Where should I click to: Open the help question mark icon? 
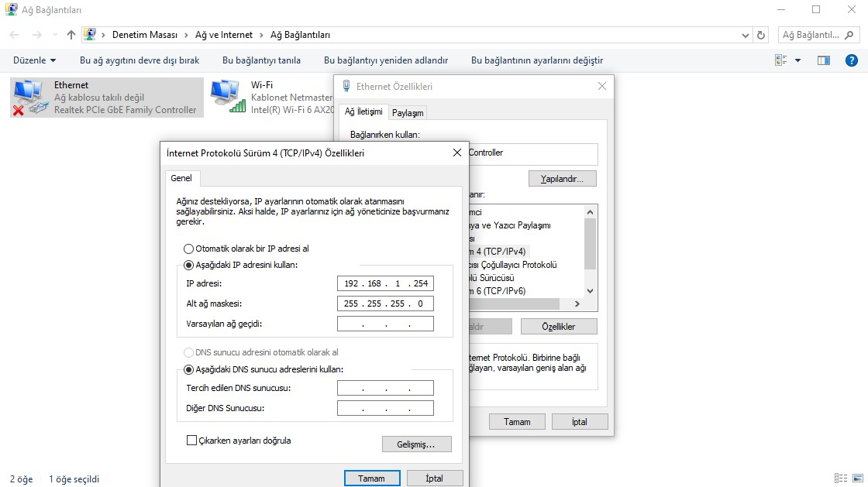pos(852,60)
